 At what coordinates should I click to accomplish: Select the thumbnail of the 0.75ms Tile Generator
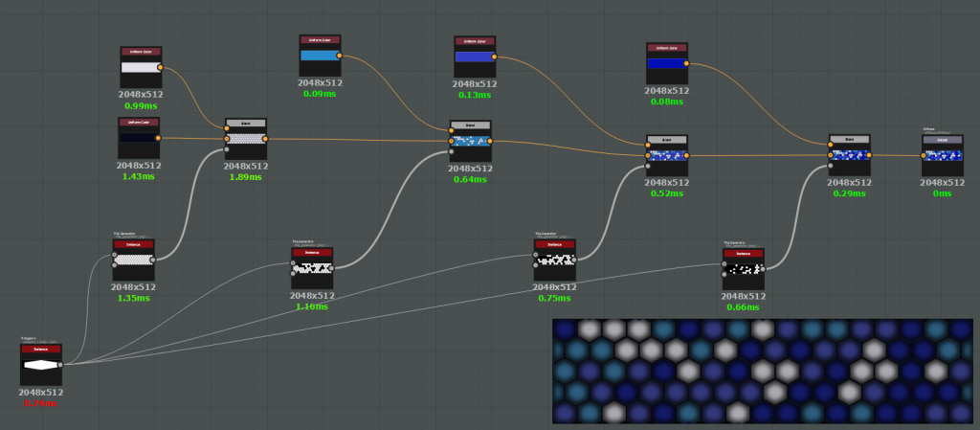tap(554, 260)
